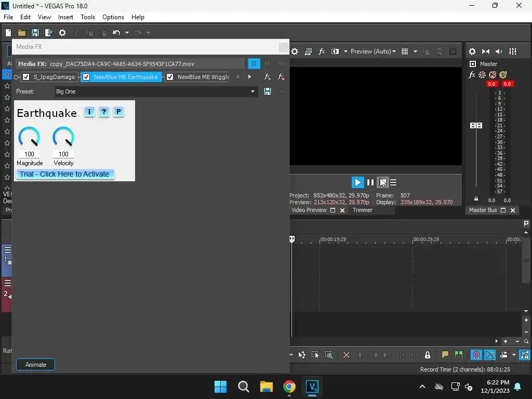Show hidden system tray icons chevron
This screenshot has height=399, width=532.
(x=422, y=387)
